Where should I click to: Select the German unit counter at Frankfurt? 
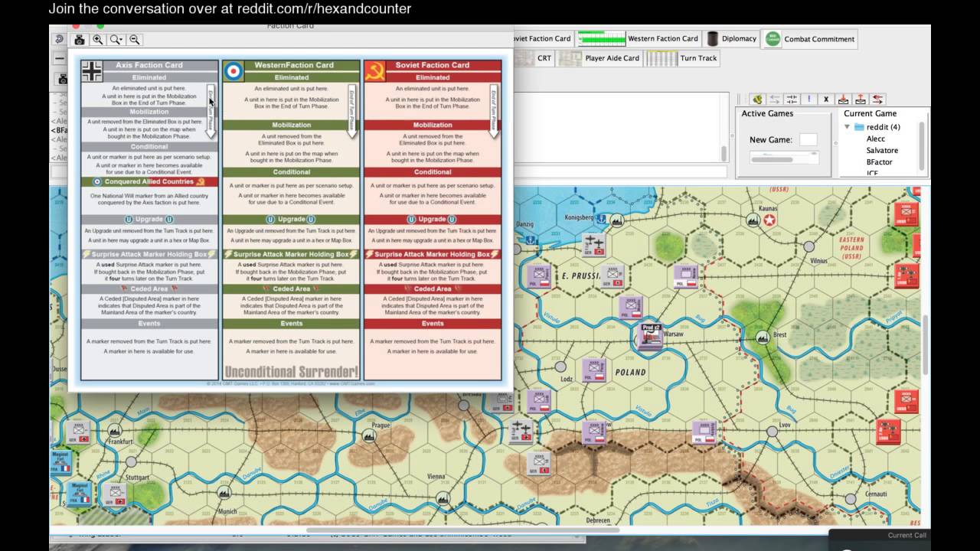[78, 432]
